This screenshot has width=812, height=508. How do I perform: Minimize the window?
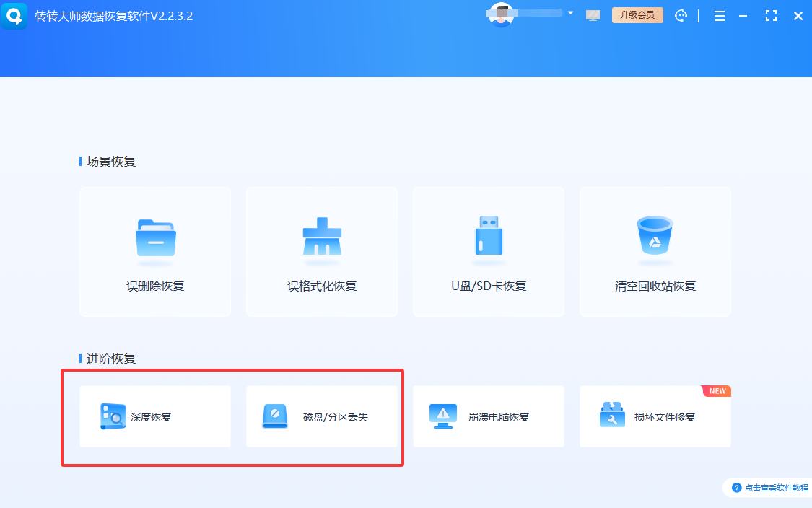click(743, 16)
